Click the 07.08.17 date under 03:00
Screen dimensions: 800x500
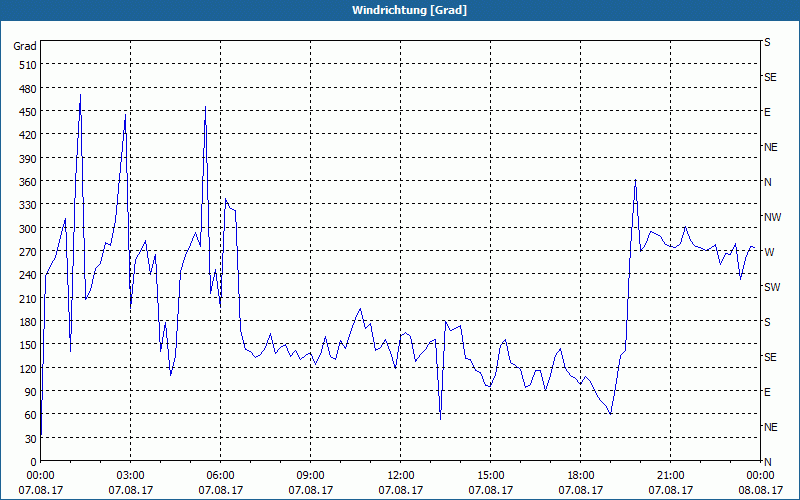point(130,490)
